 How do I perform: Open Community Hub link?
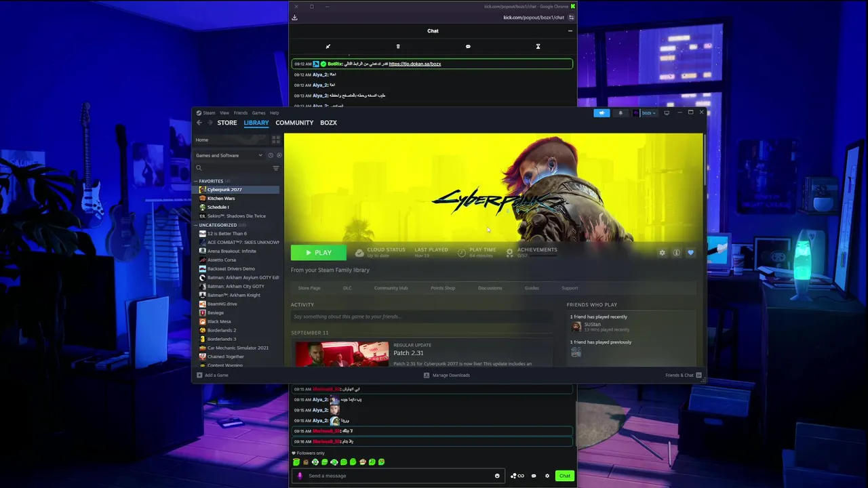[x=391, y=288]
